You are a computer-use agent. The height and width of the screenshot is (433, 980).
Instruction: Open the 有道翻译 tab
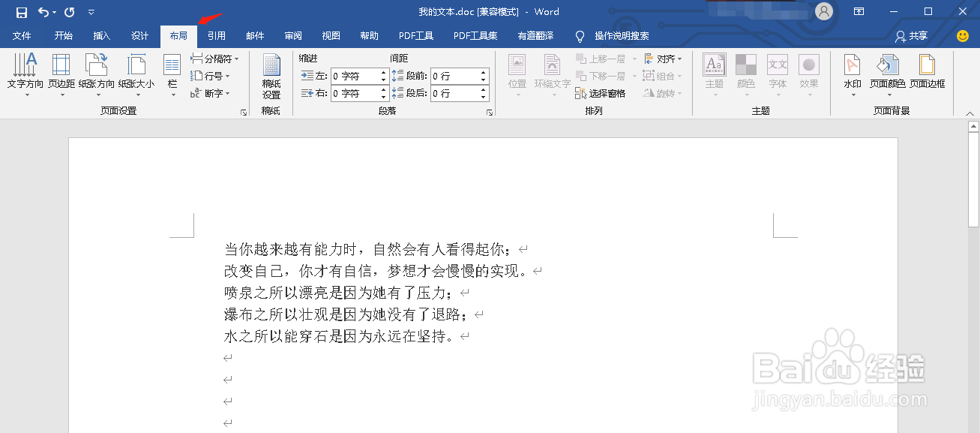pyautogui.click(x=535, y=36)
